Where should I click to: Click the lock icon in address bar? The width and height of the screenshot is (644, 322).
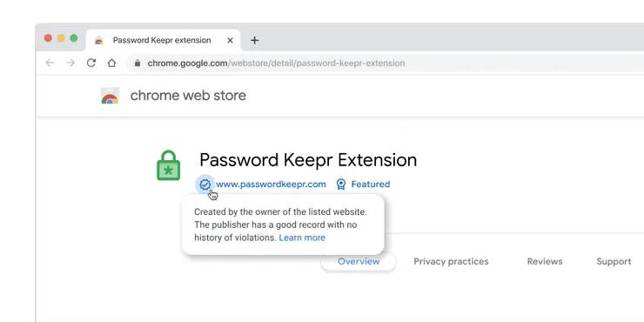pos(138,63)
